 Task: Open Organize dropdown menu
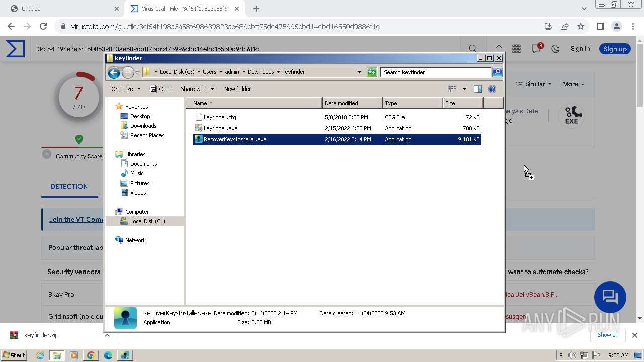pyautogui.click(x=126, y=89)
